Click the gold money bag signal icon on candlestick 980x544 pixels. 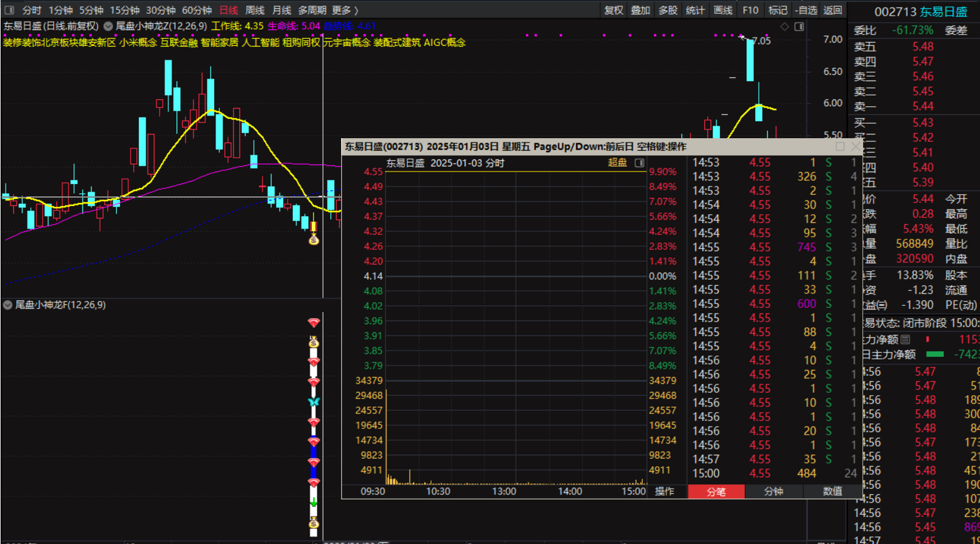point(313,239)
